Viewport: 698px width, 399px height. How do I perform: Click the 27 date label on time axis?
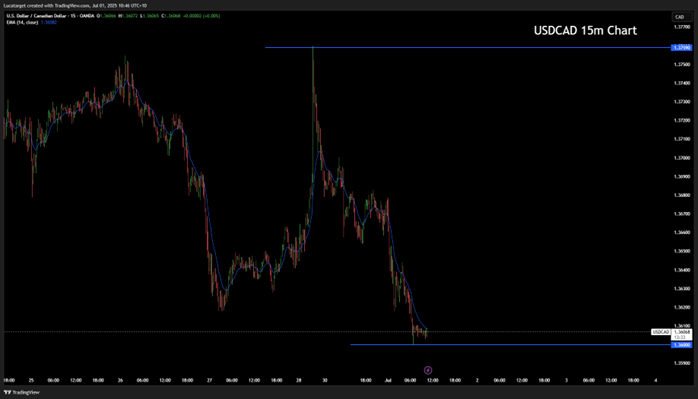pos(209,380)
